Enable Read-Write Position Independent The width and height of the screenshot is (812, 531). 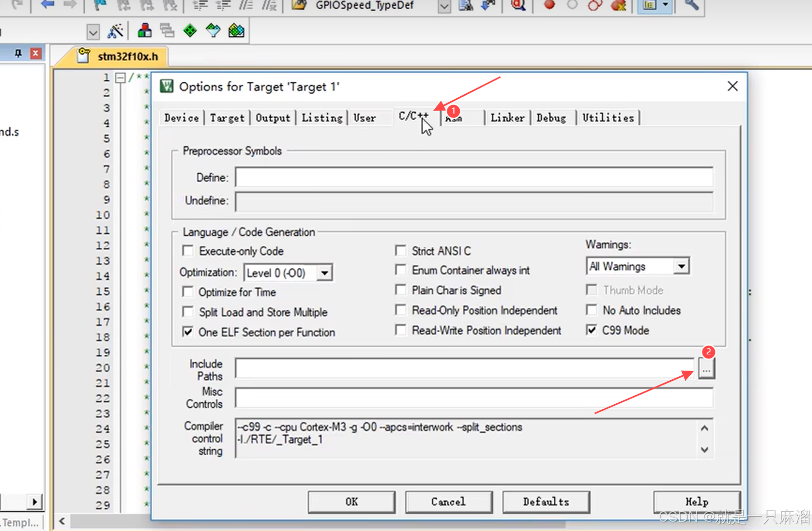(401, 330)
